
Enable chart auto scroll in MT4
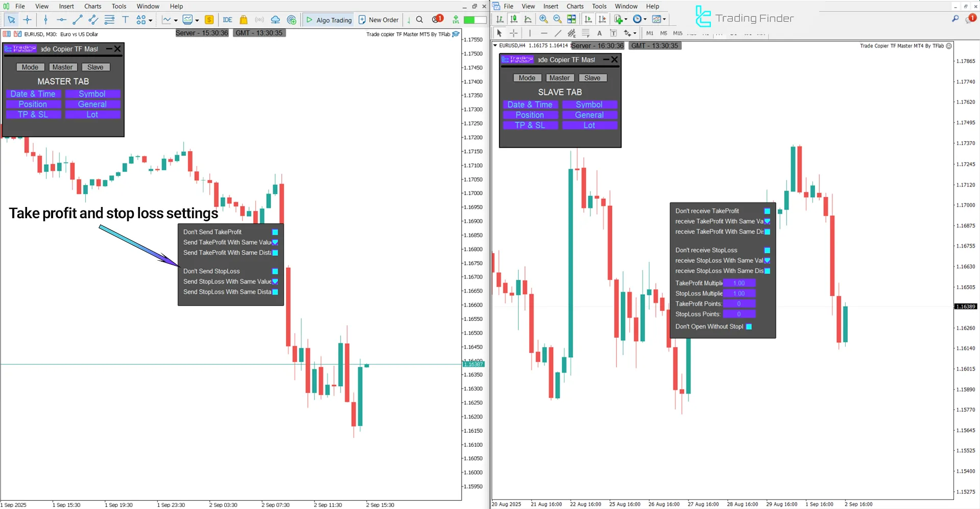click(x=588, y=19)
